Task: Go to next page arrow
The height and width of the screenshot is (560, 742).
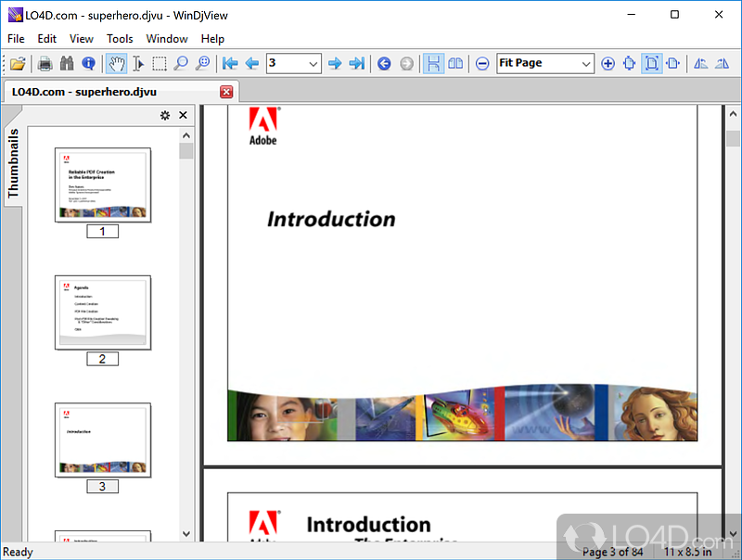Action: 335,63
